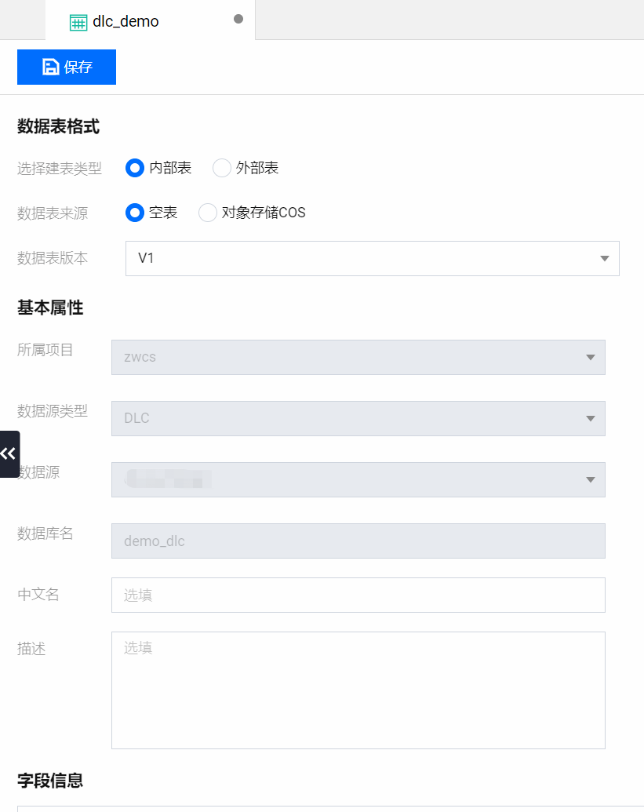Click into the 描述 text area
644x812 pixels.
(358, 690)
